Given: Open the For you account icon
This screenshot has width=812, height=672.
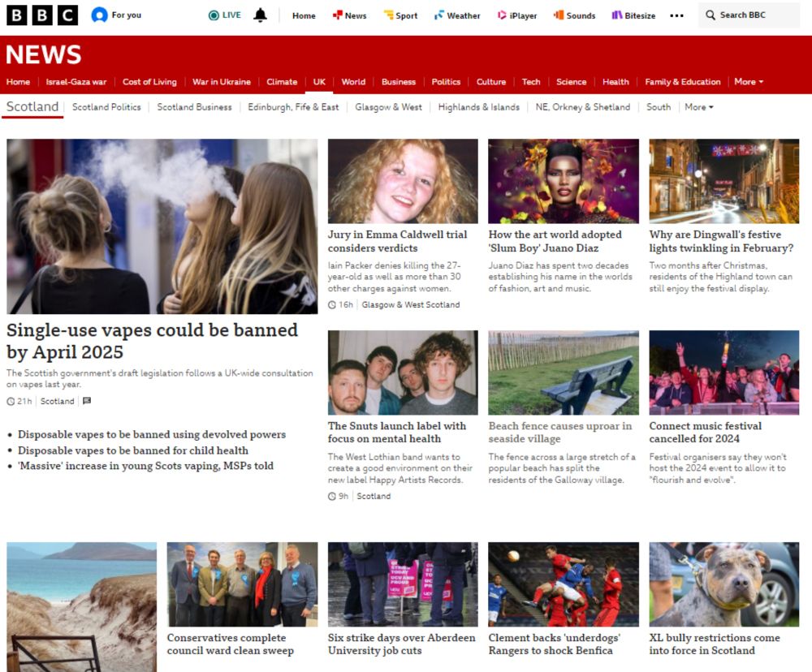Looking at the screenshot, I should (99, 15).
